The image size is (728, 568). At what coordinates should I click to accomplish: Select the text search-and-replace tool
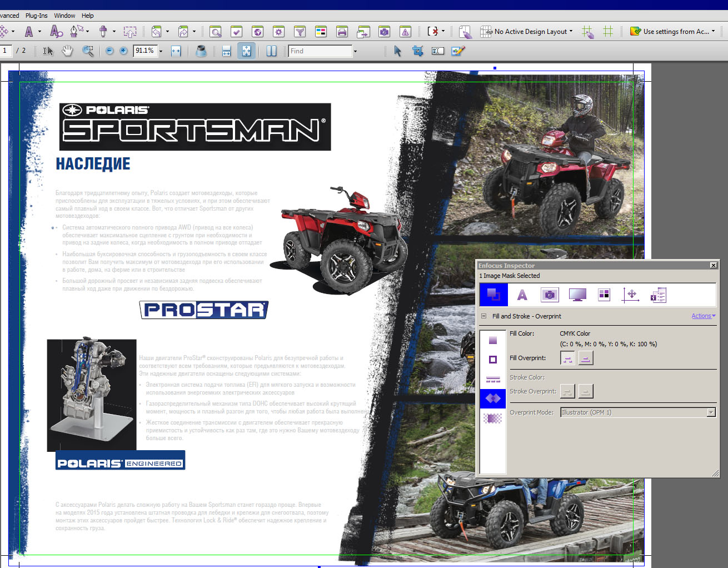coord(56,32)
